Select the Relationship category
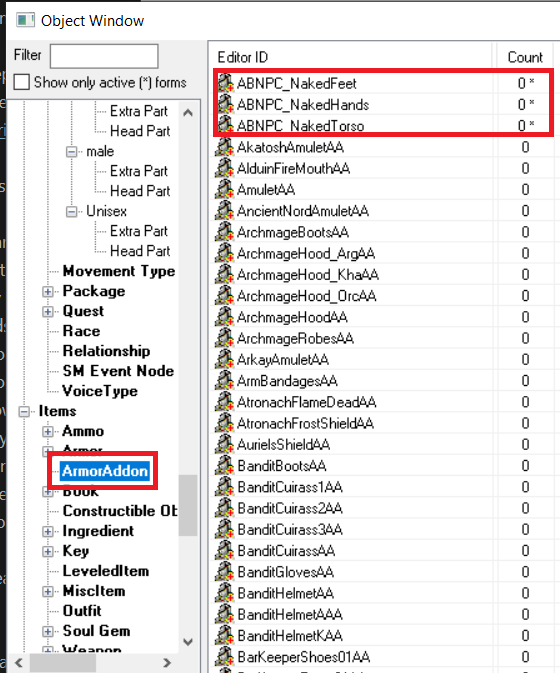The width and height of the screenshot is (560, 673). [x=106, y=351]
